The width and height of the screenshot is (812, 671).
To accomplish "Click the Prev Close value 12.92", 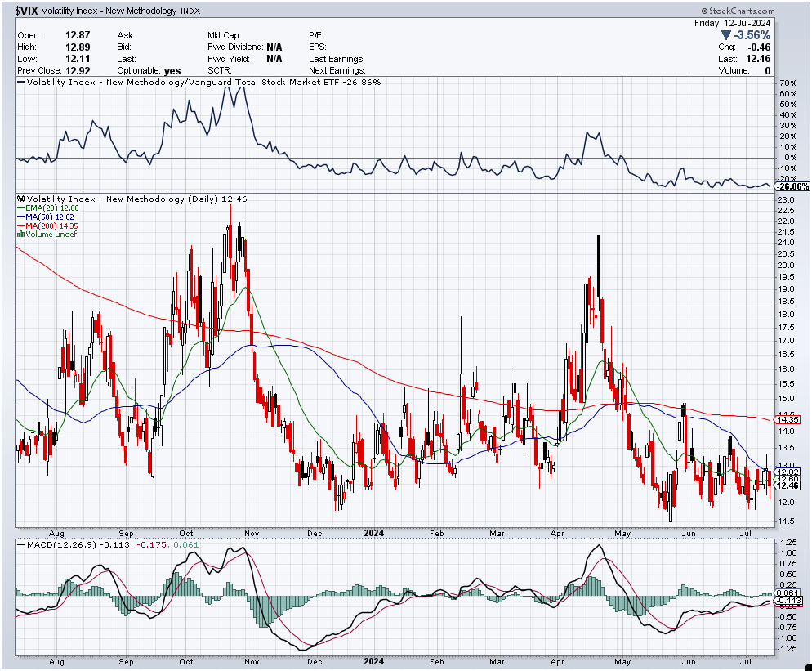I will tap(77, 70).
